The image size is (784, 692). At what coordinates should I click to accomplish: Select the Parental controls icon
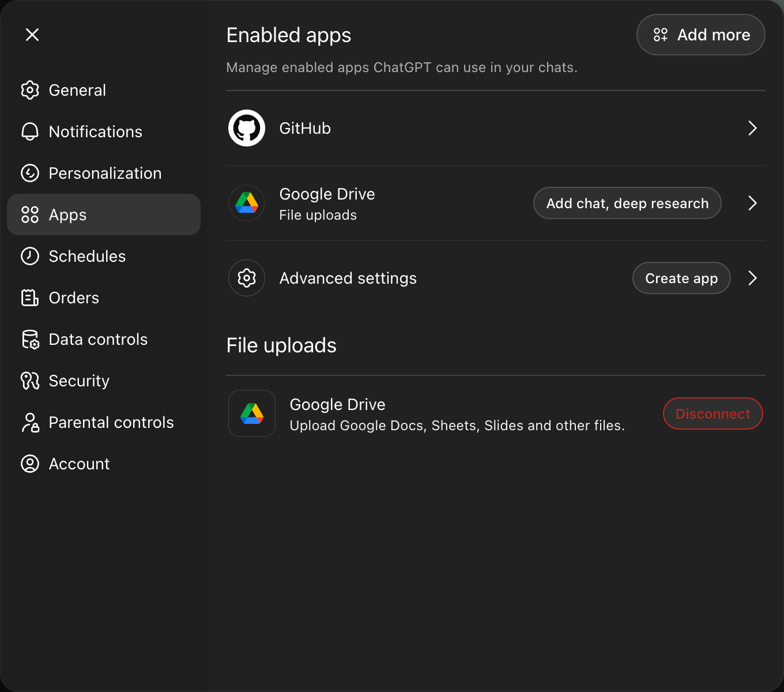pos(29,422)
